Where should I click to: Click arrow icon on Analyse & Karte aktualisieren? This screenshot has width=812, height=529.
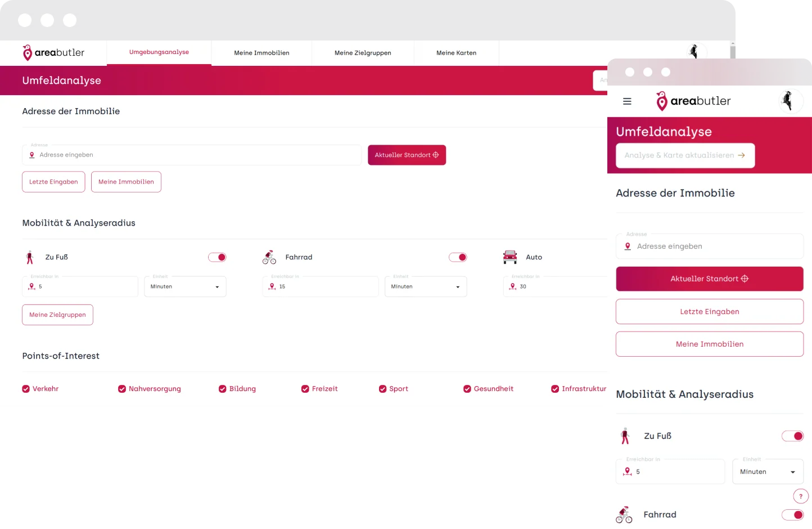pyautogui.click(x=741, y=155)
